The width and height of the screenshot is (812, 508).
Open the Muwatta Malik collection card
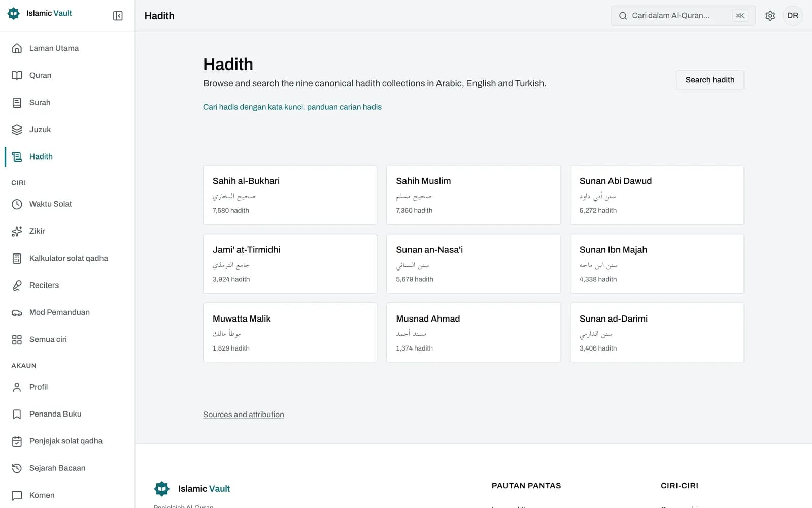click(290, 332)
